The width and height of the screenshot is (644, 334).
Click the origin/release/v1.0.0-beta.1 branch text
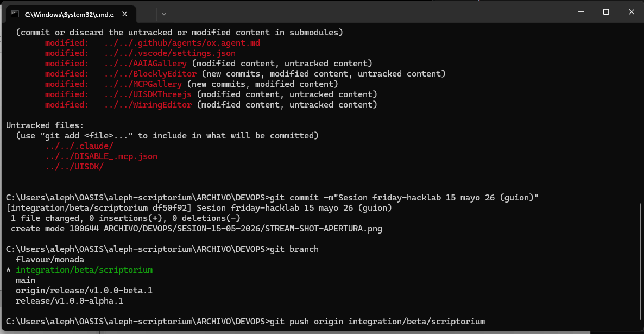pos(84,291)
